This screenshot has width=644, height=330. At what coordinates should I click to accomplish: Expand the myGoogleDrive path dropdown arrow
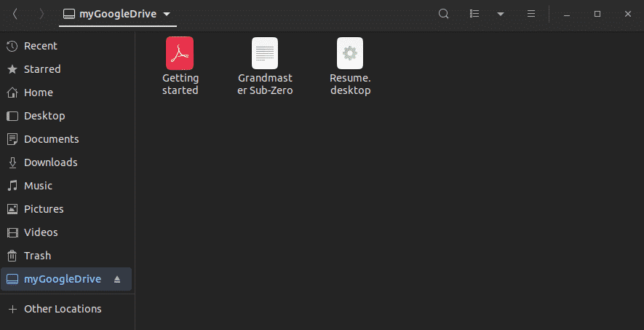click(x=167, y=14)
